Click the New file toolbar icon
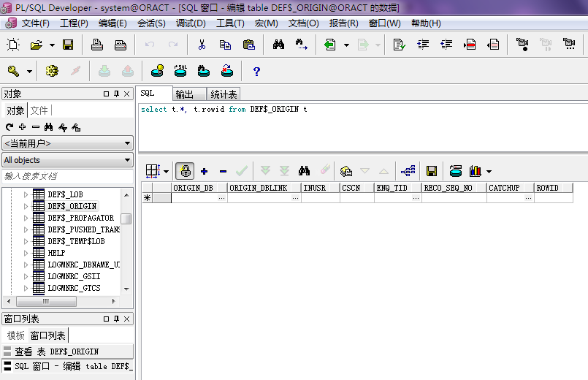Screen dimensions: 588x380 pyautogui.click(x=13, y=45)
